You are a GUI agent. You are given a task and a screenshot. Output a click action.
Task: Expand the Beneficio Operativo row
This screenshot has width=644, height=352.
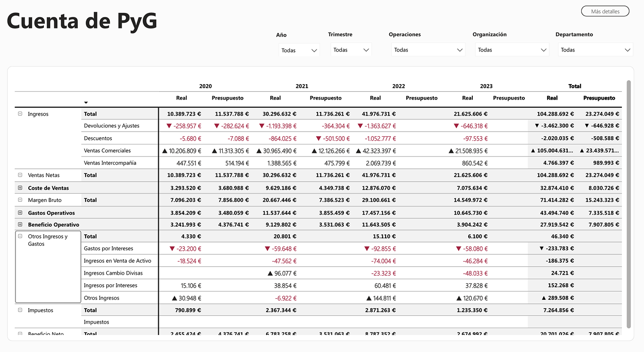click(20, 225)
